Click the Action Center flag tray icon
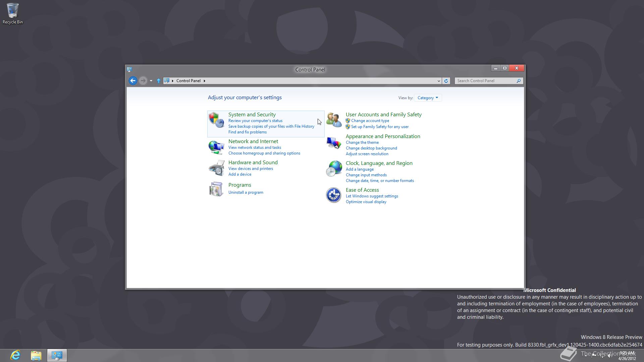Screen dimensions: 644x362 click(x=594, y=356)
